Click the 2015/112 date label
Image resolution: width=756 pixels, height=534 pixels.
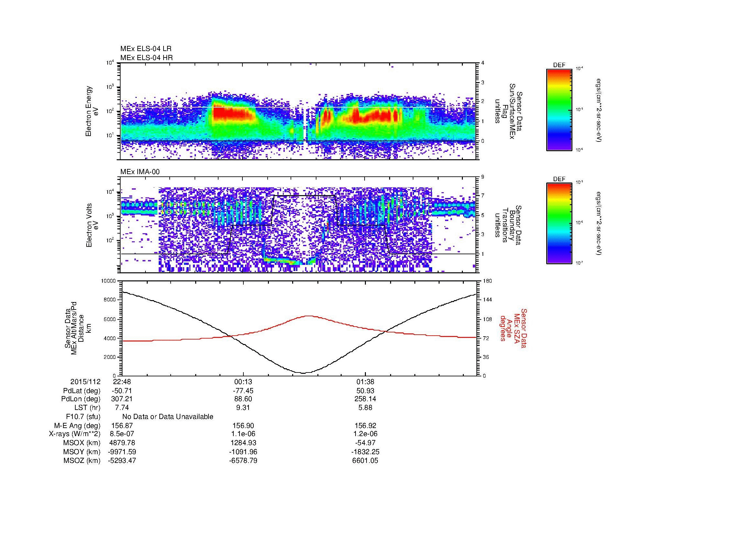click(85, 382)
